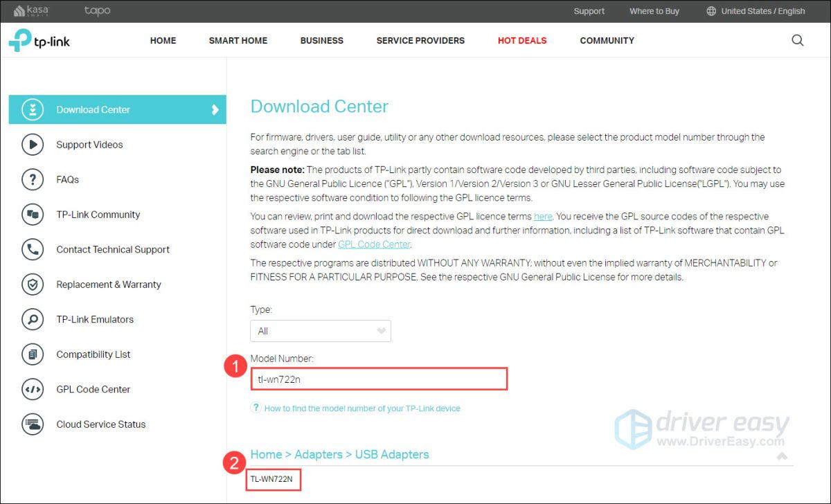Open the GPL Code Center link in paragraph
The image size is (831, 504).
[x=374, y=244]
